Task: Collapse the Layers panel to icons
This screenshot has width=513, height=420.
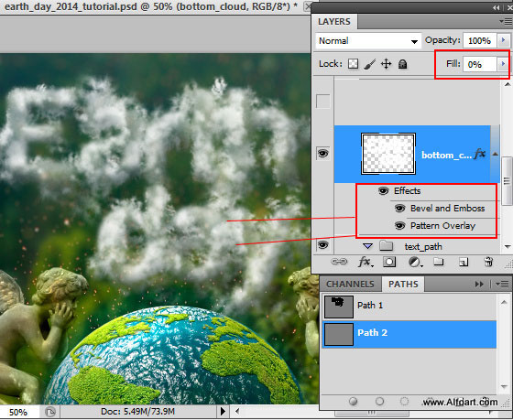Action: coord(497,7)
